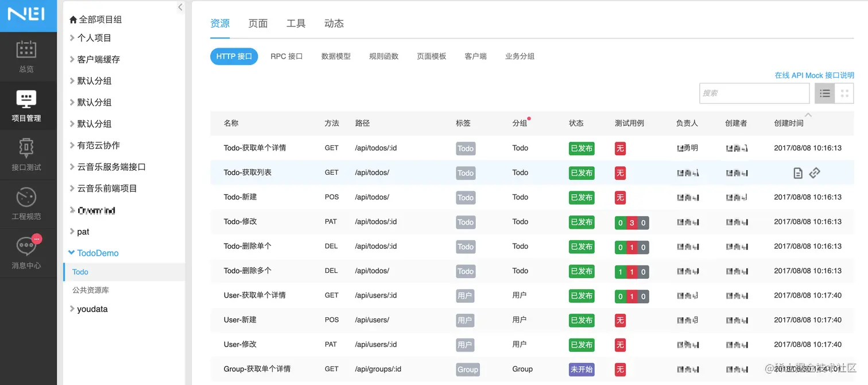Viewport: 868px width, 385px height.
Task: Sort by 分组 column header
Action: point(520,123)
